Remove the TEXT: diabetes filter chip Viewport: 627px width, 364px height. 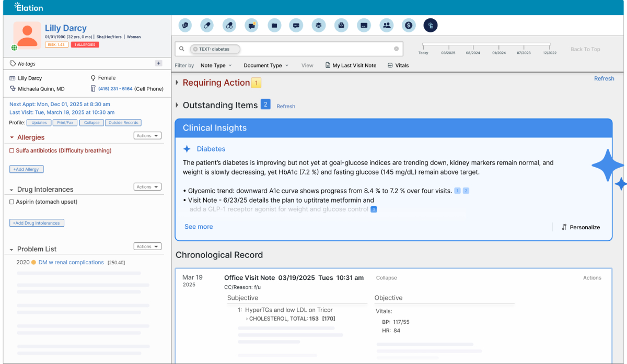(195, 49)
